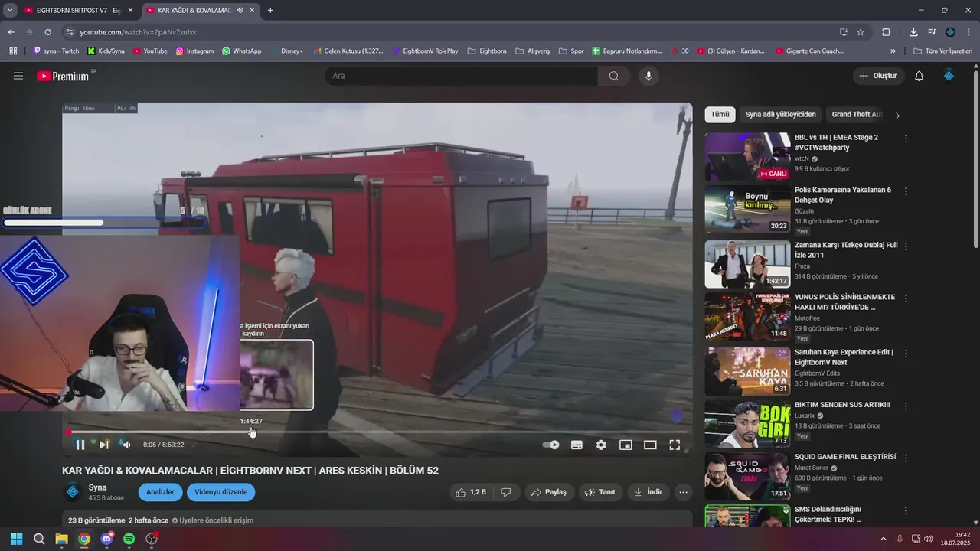980x551 pixels.
Task: Like the video (1,2 B)
Action: click(x=471, y=492)
